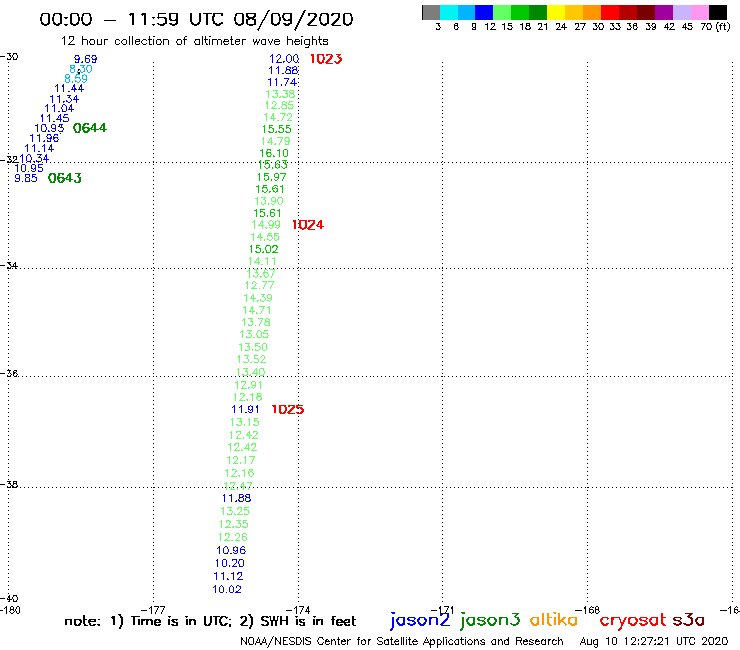Pick the yellow swatch in the legend bar
This screenshot has height=650, width=740.
[556, 12]
